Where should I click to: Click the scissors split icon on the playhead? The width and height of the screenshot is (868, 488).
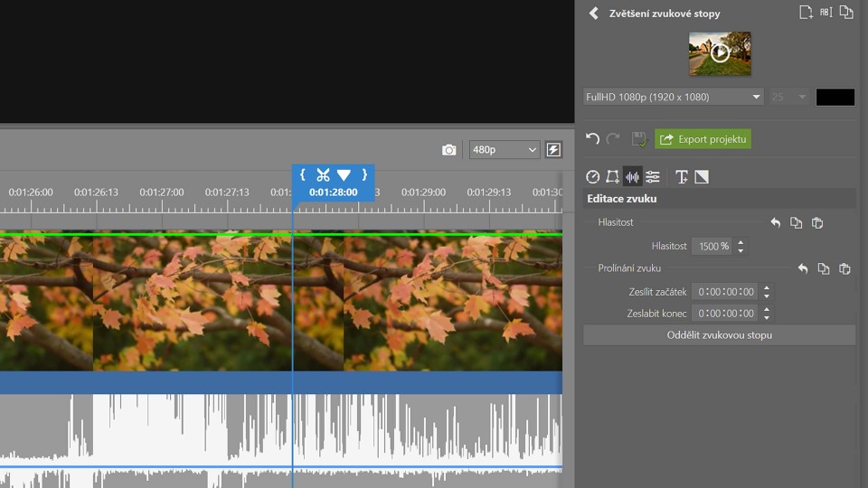323,175
